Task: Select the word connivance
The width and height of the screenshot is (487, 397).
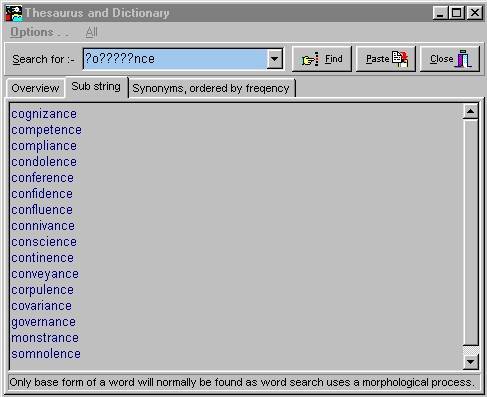Action: (x=43, y=226)
